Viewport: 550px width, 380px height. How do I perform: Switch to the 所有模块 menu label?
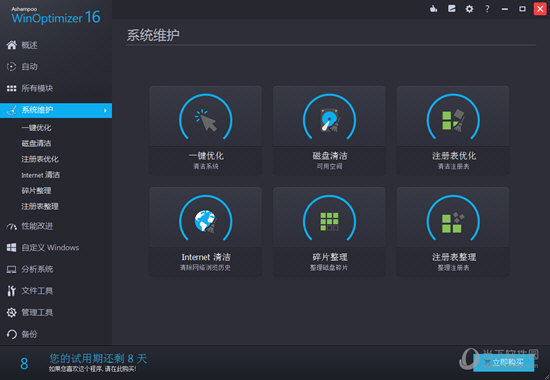tap(37, 88)
